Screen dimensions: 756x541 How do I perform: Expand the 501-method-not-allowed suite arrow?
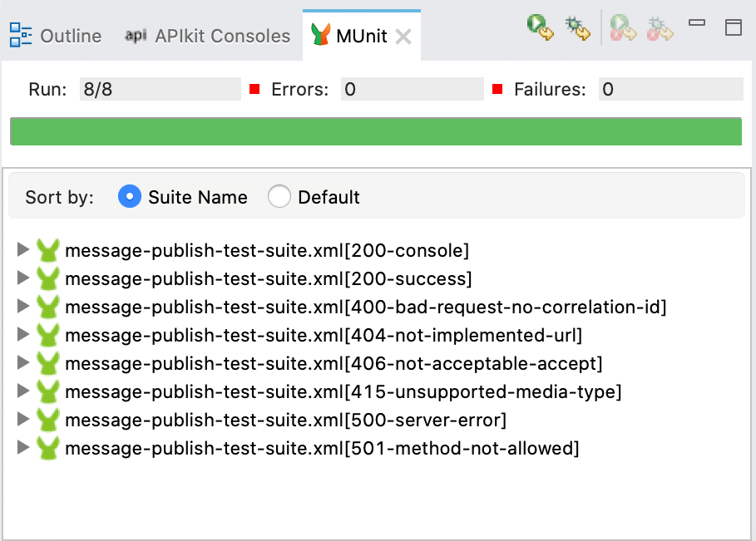click(x=23, y=448)
